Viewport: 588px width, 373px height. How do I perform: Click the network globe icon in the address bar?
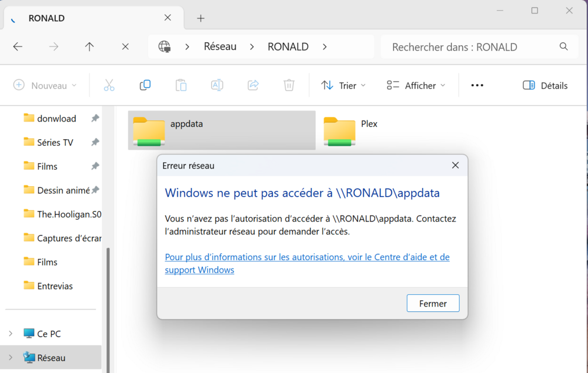pyautogui.click(x=164, y=47)
